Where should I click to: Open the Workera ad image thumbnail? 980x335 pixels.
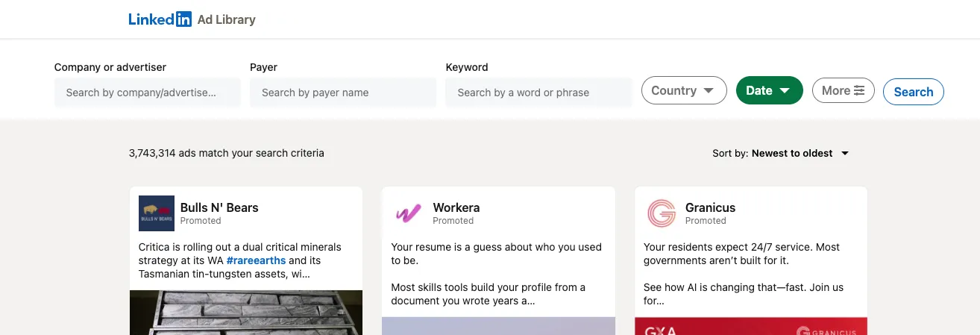(498, 326)
